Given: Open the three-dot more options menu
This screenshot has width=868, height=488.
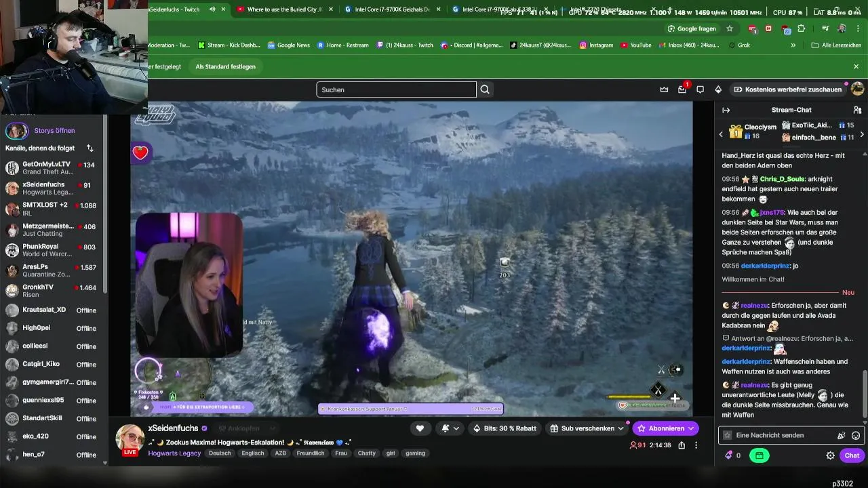Looking at the screenshot, I should pos(696,445).
